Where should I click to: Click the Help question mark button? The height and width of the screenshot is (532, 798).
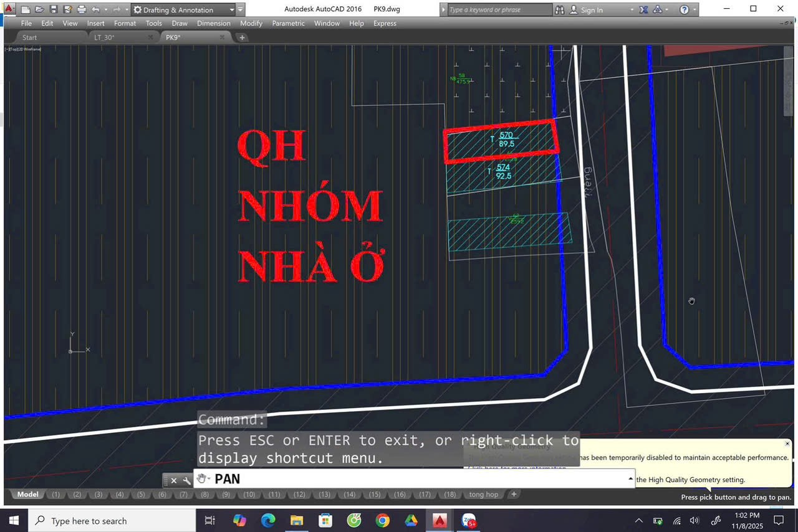coord(685,9)
